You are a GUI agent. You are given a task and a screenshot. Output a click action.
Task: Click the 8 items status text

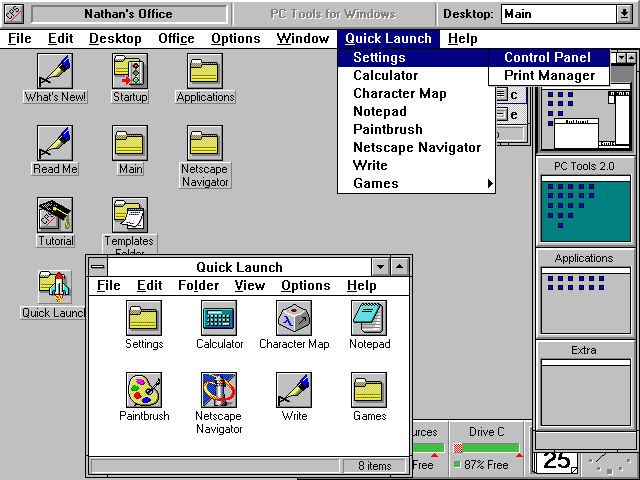375,466
